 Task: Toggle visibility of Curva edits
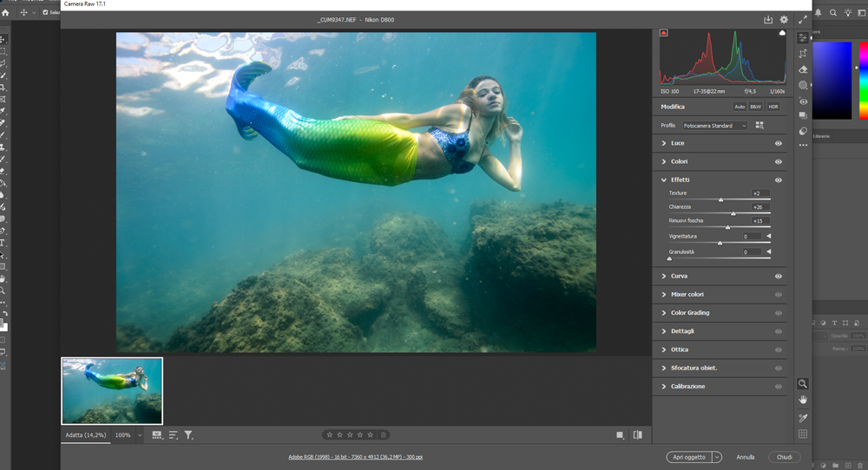[778, 277]
